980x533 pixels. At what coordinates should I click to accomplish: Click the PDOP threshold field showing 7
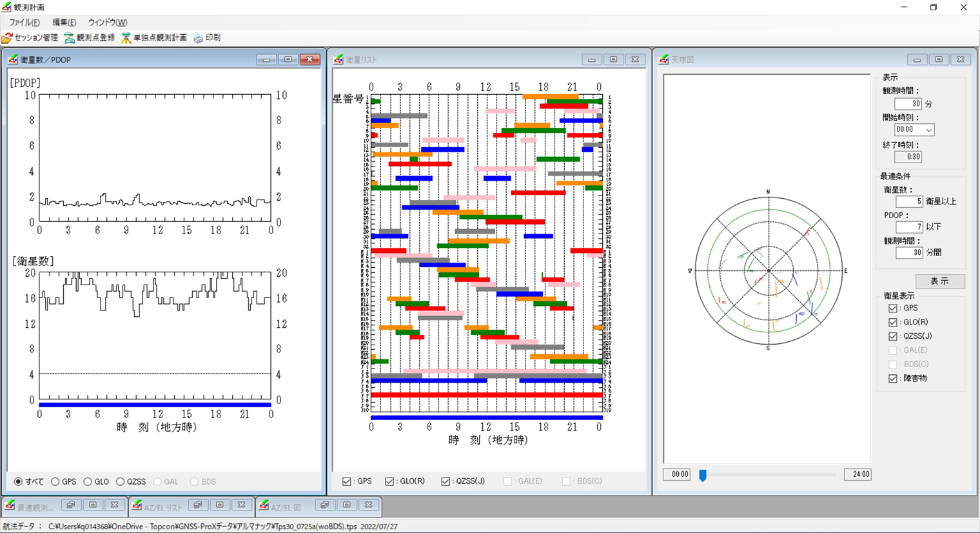(x=909, y=227)
